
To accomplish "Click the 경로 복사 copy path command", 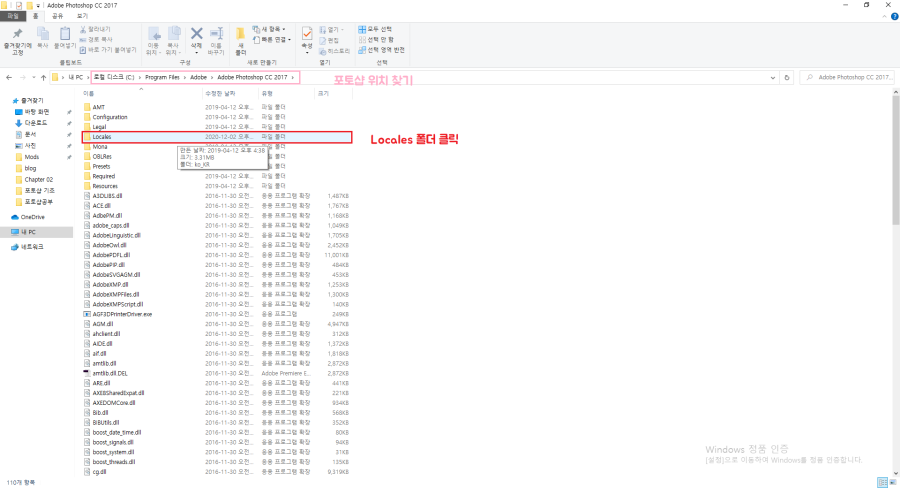I will [96, 40].
